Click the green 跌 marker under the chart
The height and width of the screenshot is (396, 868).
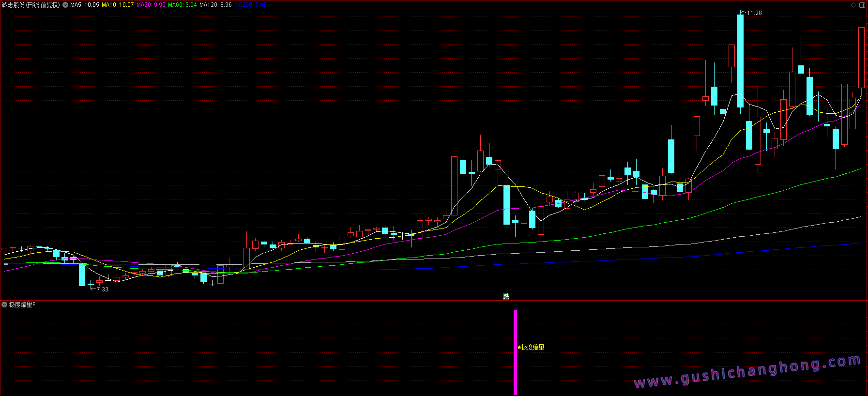506,296
